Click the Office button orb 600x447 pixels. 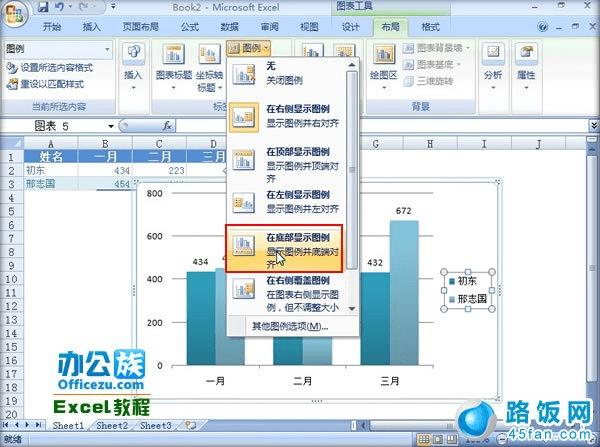pos(14,14)
